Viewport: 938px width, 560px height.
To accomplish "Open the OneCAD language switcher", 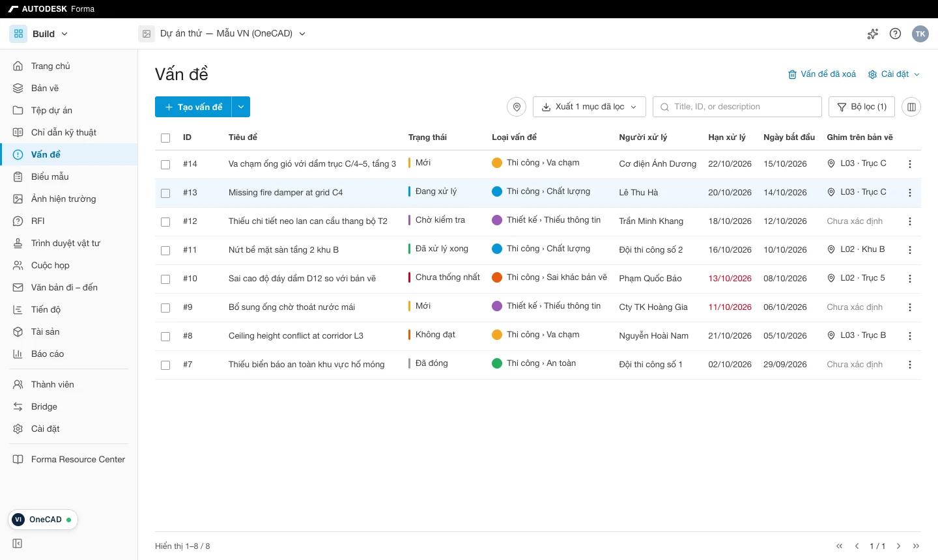I will [x=43, y=520].
